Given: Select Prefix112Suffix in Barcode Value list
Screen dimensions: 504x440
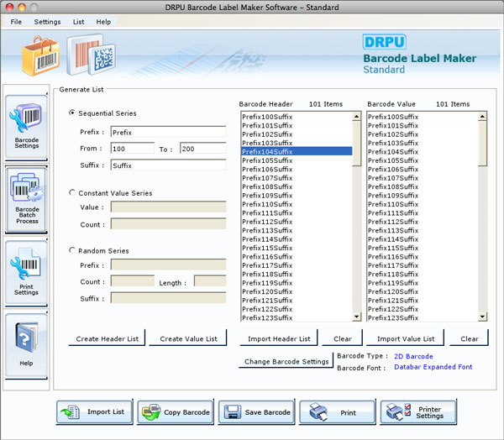Looking at the screenshot, I should point(423,222).
